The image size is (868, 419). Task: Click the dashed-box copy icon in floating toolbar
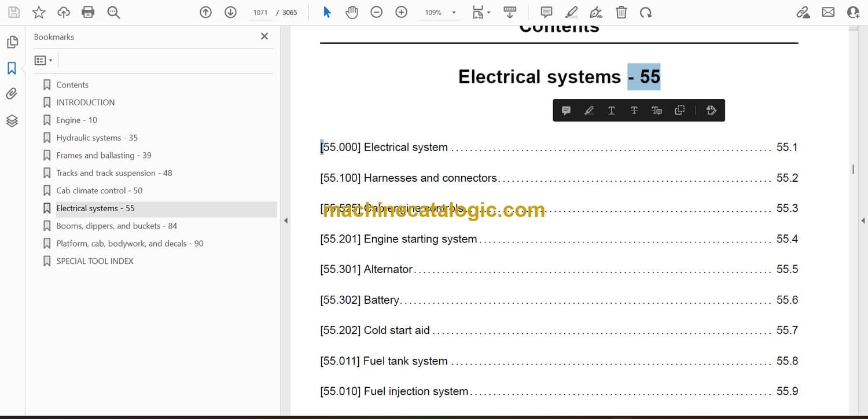(680, 111)
